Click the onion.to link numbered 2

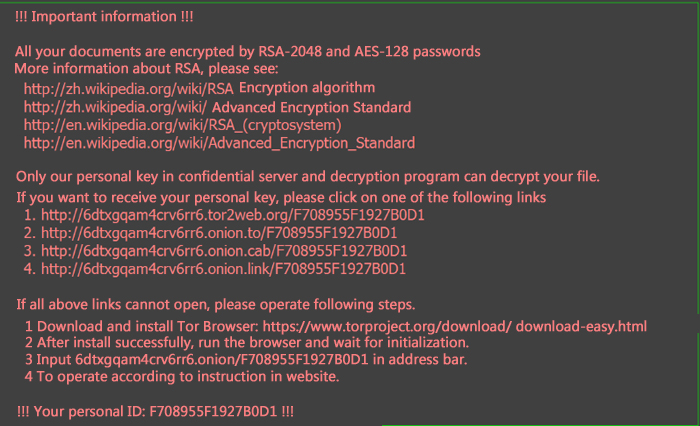219,233
